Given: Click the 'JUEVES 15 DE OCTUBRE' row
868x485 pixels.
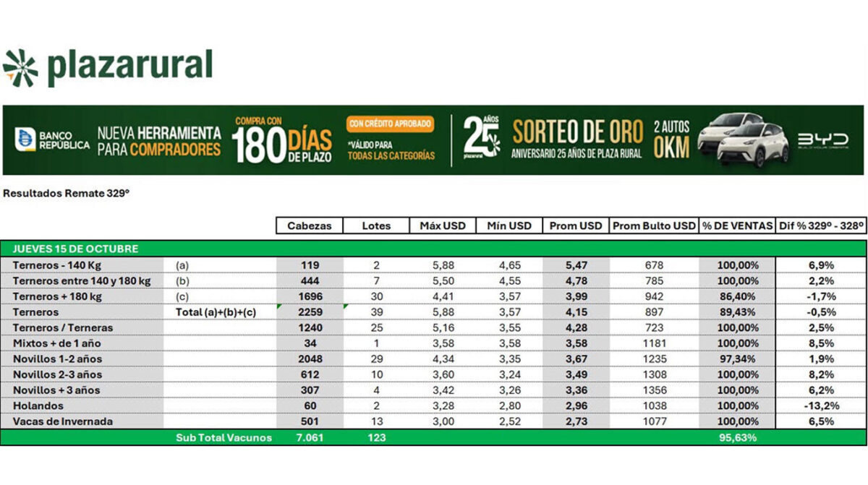Looking at the screenshot, I should (433, 249).
